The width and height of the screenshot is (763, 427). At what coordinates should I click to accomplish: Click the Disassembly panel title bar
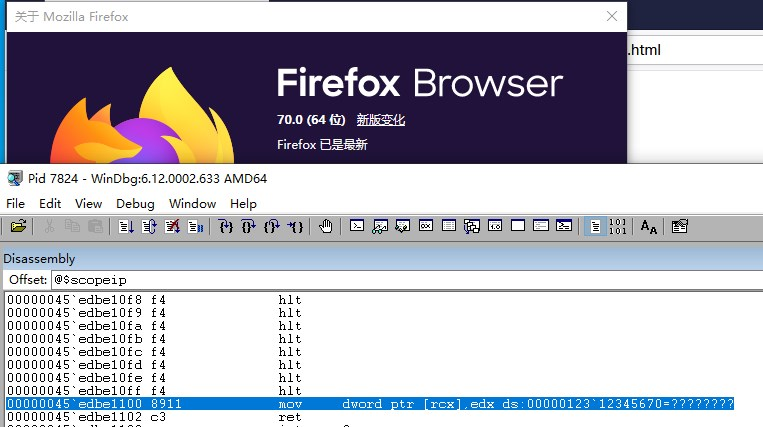pyautogui.click(x=382, y=258)
